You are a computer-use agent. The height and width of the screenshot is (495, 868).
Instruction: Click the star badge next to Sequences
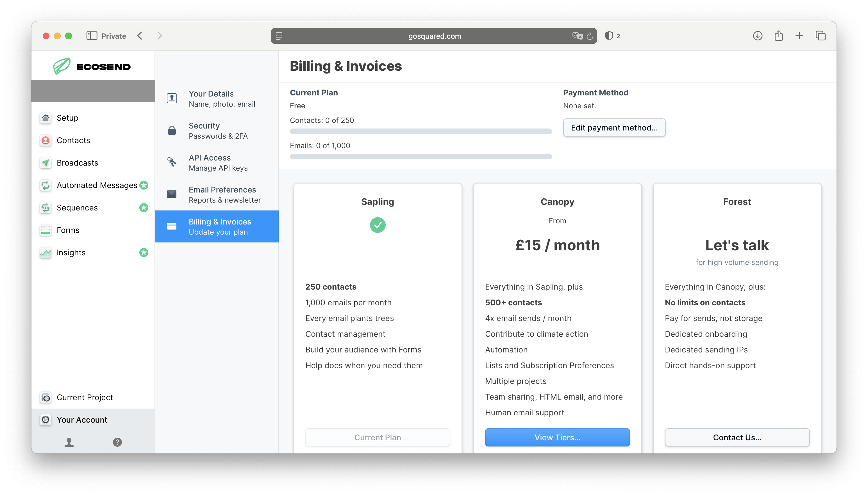click(x=144, y=208)
